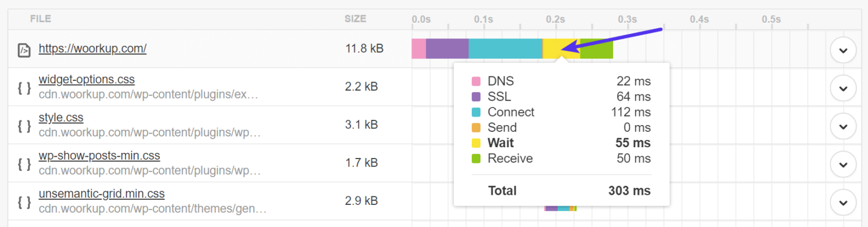Click the pink DNS segment of the waterfall bar
This screenshot has width=868, height=227.
tap(419, 49)
